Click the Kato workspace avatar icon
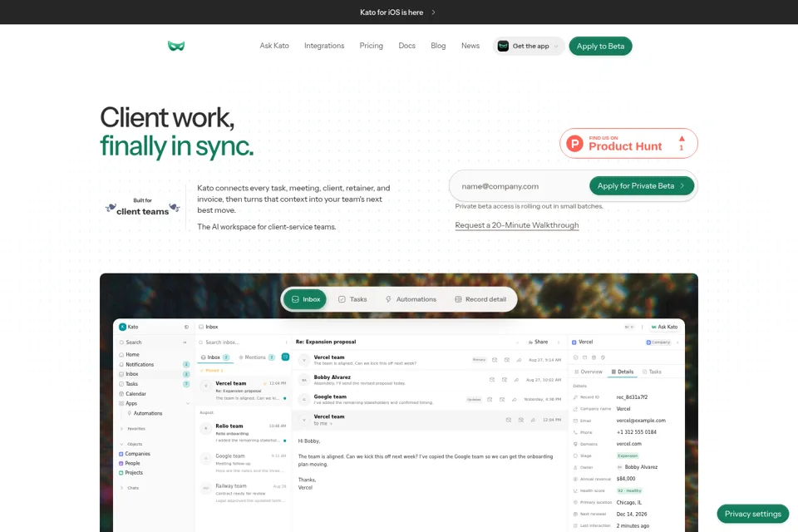This screenshot has height=532, width=798. click(123, 327)
